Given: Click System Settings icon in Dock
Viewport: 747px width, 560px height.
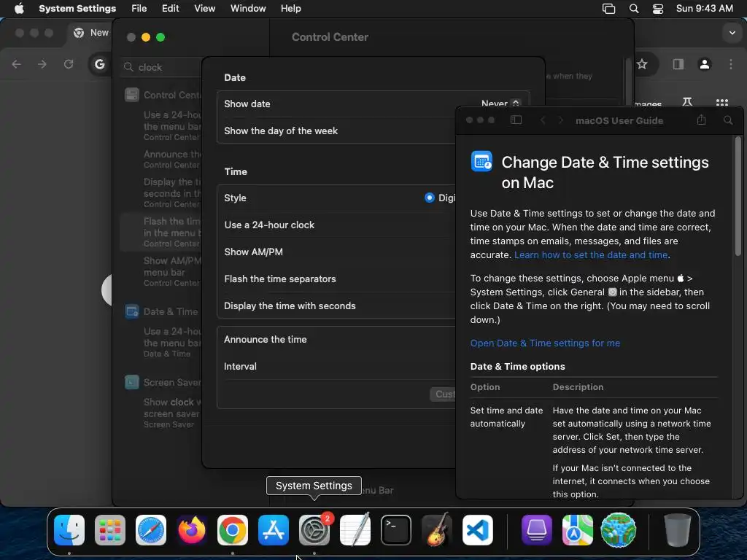Looking at the screenshot, I should click(314, 530).
